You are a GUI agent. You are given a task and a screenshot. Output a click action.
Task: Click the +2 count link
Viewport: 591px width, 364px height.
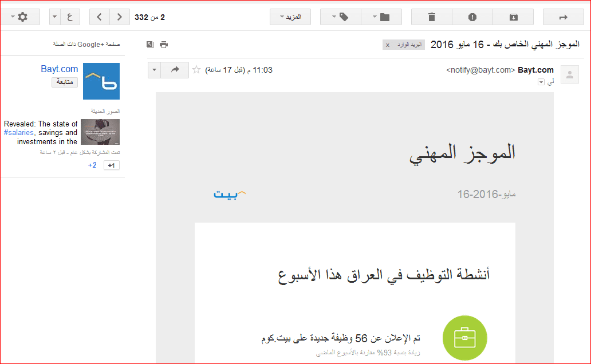click(92, 165)
